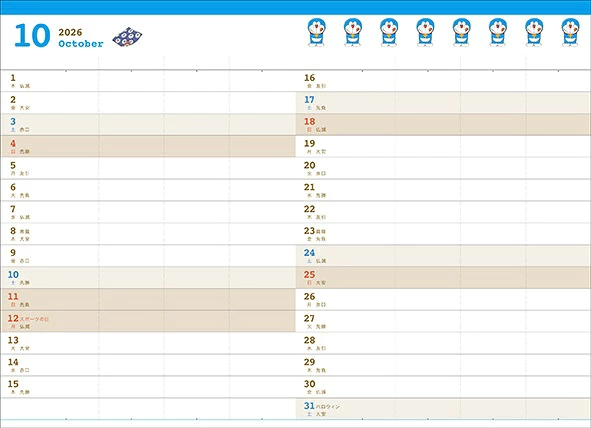591x428 pixels.
Task: Select the date number 15 entry
Action: [13, 384]
